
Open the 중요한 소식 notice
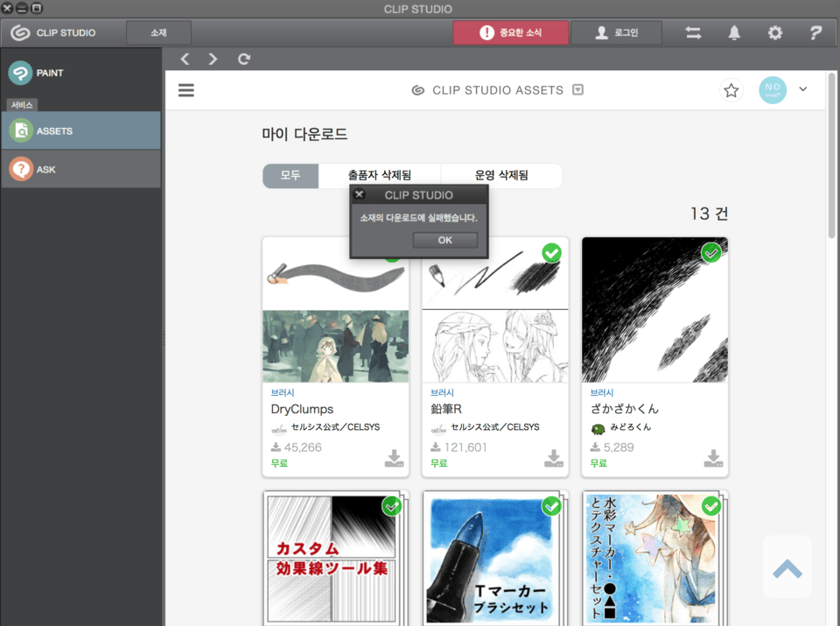510,32
